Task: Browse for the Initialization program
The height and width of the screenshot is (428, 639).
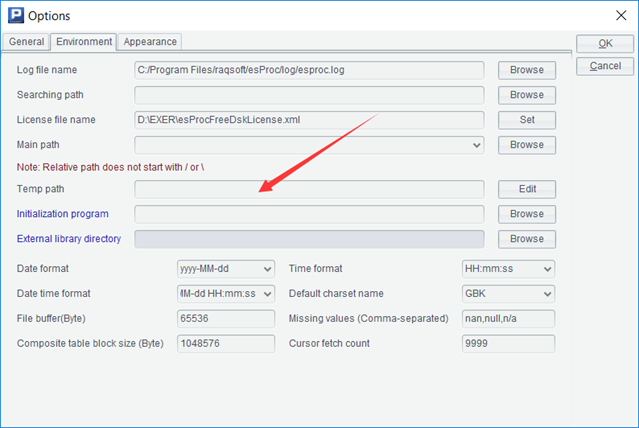Action: pyautogui.click(x=526, y=214)
